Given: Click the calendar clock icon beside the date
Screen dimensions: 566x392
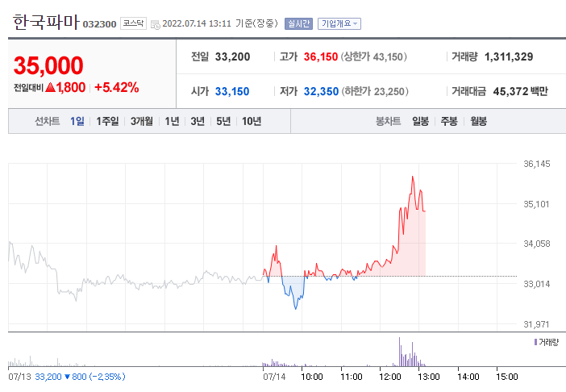Looking at the screenshot, I should click(156, 24).
